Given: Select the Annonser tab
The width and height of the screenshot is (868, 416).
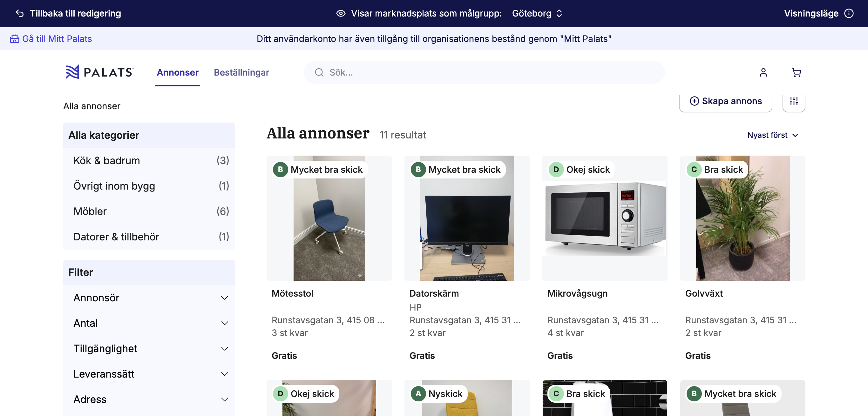Looking at the screenshot, I should pos(178,72).
